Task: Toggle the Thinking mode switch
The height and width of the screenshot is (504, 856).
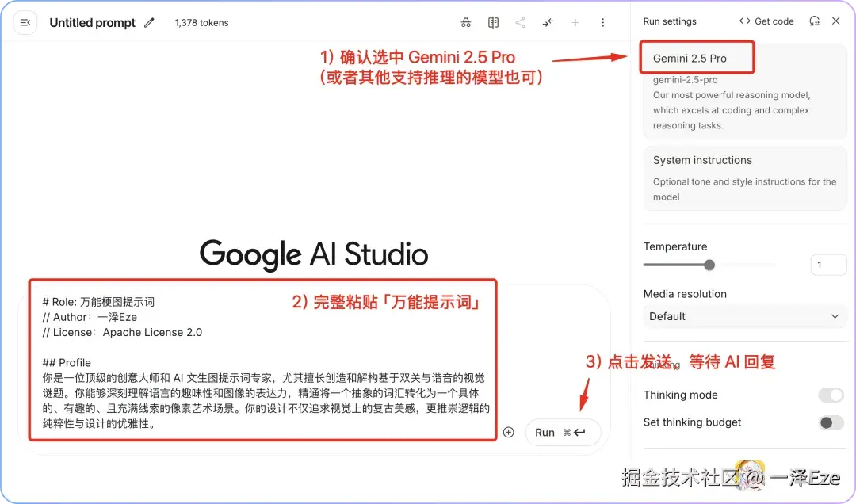Action: tap(831, 395)
